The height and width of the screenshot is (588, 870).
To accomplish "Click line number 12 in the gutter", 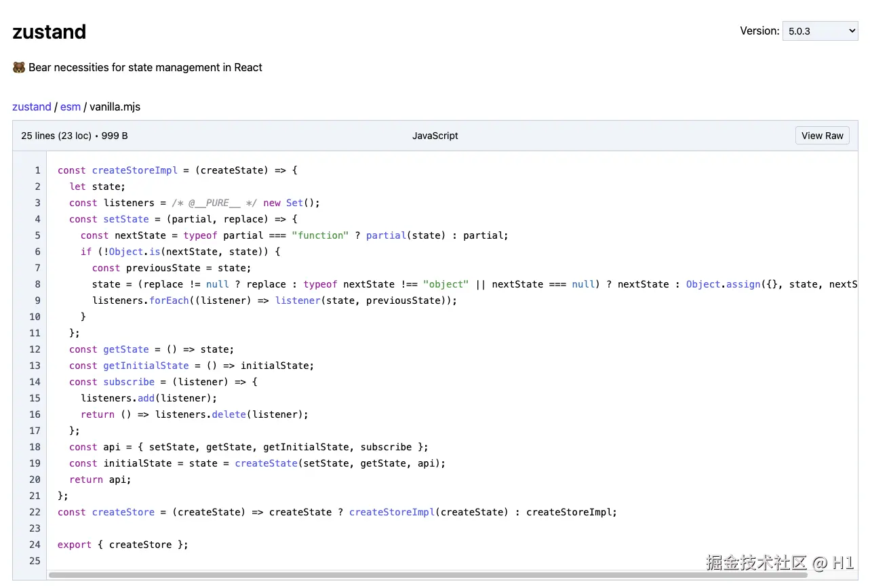I will pos(35,349).
